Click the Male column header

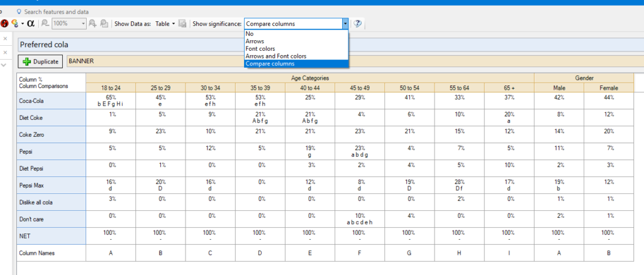[559, 88]
